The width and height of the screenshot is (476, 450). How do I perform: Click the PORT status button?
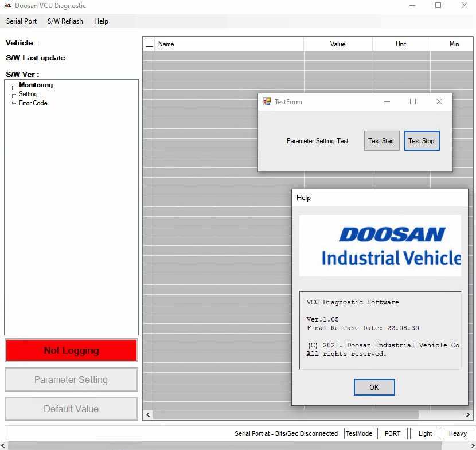coord(392,433)
